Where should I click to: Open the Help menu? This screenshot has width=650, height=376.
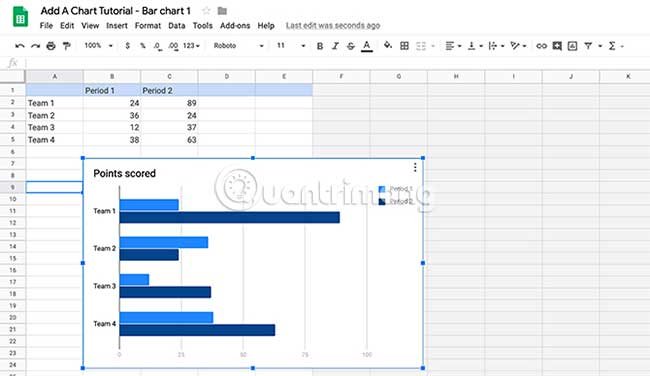click(266, 26)
